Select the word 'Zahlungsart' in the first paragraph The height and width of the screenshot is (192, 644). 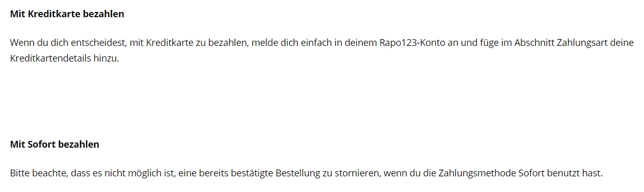pyautogui.click(x=581, y=43)
